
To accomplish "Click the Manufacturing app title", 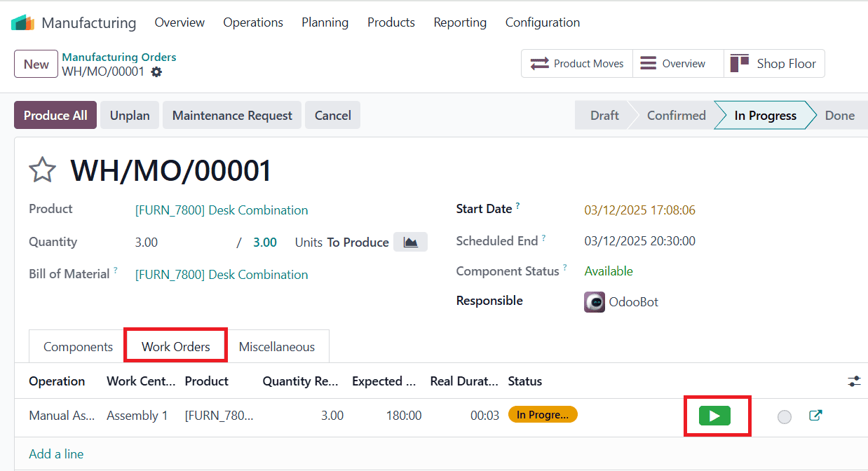I will click(89, 22).
